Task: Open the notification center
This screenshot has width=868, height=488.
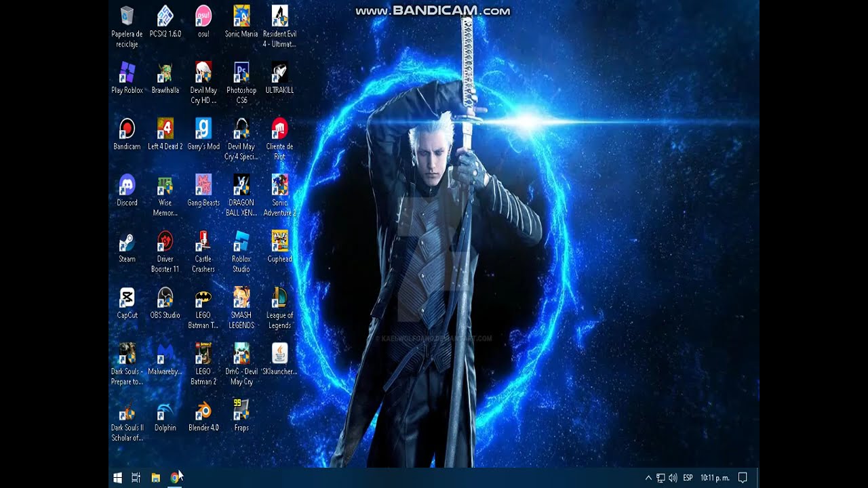Action: tap(743, 478)
